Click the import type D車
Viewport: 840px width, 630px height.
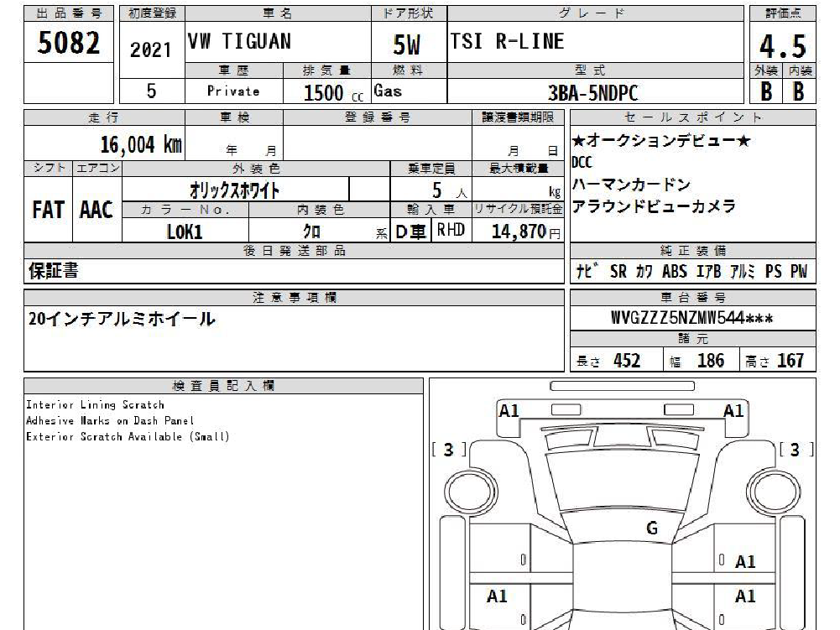point(410,232)
